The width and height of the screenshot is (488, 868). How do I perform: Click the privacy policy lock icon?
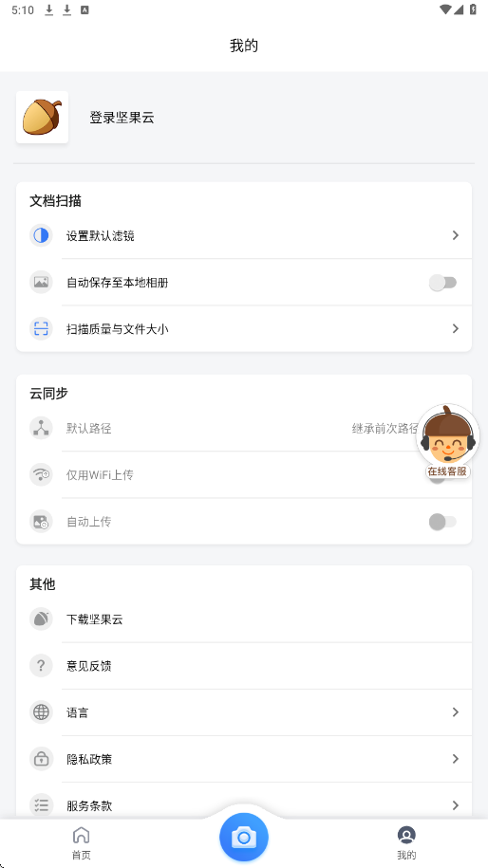(41, 759)
